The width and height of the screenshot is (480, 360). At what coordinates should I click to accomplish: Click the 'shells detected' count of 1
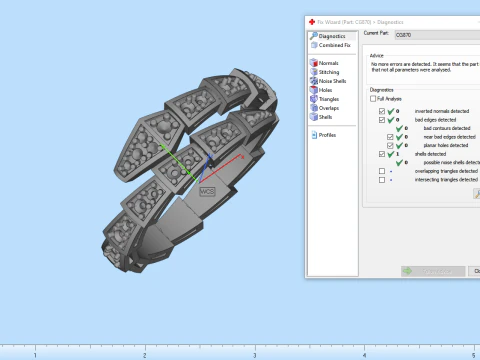pos(398,154)
